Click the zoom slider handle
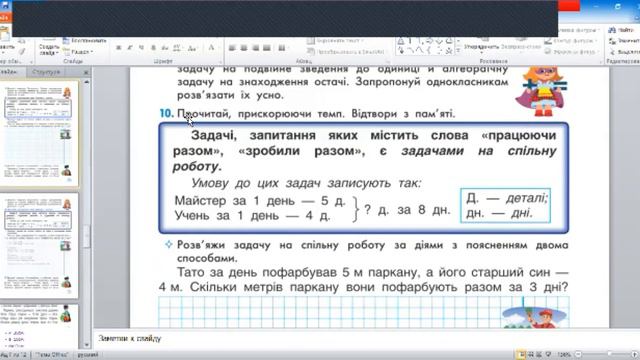Screen dimensions: 640x360 click(x=609, y=354)
